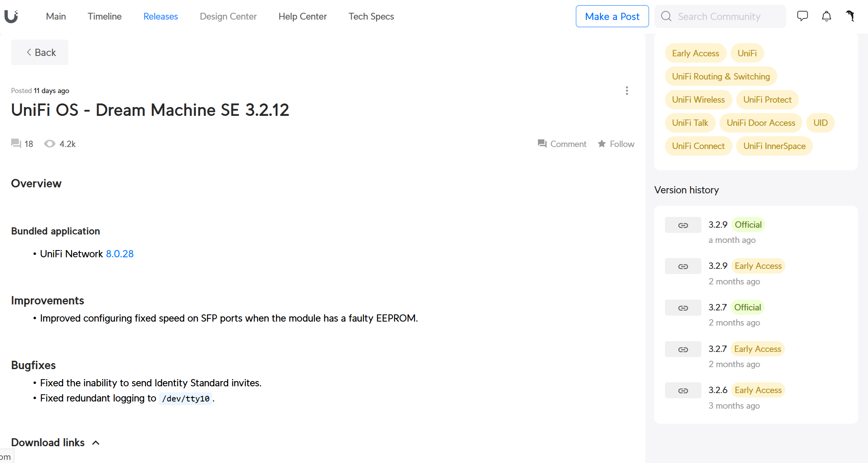This screenshot has width=868, height=463.
Task: Copy link for 3.2.9 Official version
Action: [x=683, y=225]
